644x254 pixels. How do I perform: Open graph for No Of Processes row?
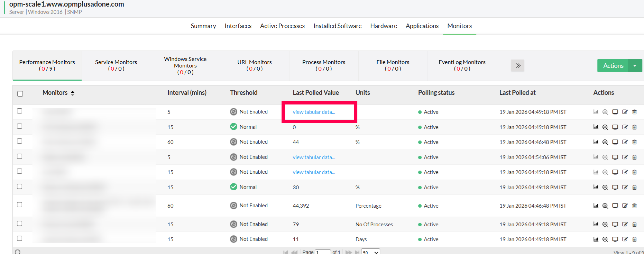(596, 224)
